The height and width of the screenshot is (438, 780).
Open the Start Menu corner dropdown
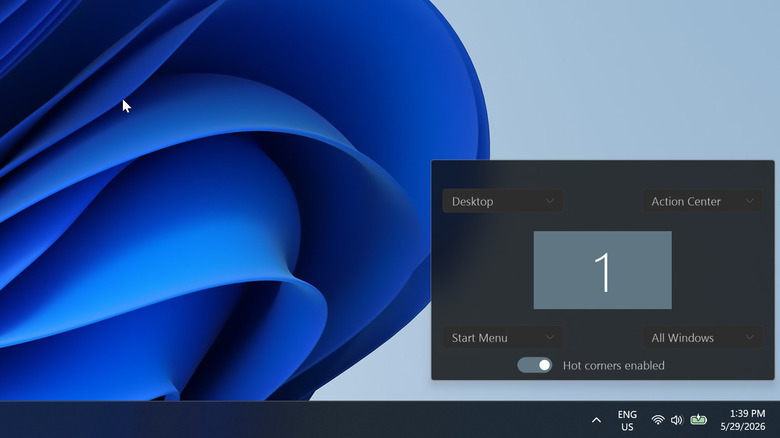pos(502,337)
